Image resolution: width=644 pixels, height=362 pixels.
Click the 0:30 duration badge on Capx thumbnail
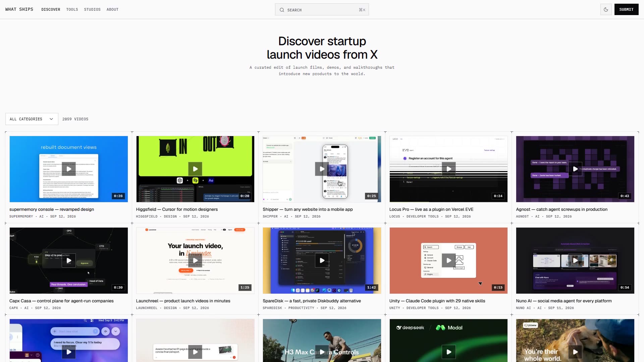pyautogui.click(x=118, y=288)
